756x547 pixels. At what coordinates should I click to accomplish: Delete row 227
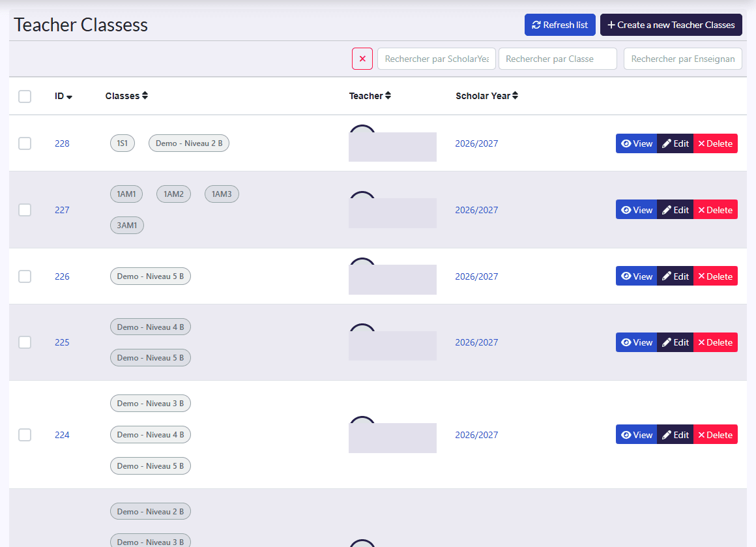(x=716, y=210)
